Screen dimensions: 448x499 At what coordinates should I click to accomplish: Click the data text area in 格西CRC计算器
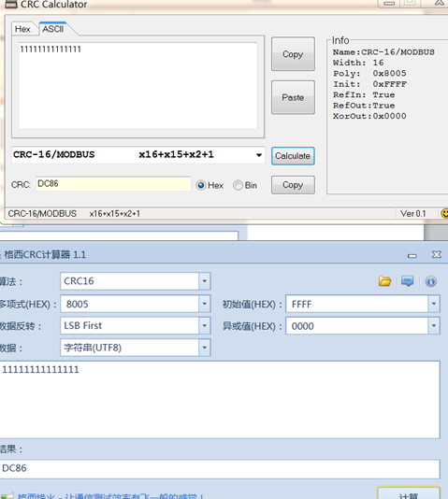point(220,400)
